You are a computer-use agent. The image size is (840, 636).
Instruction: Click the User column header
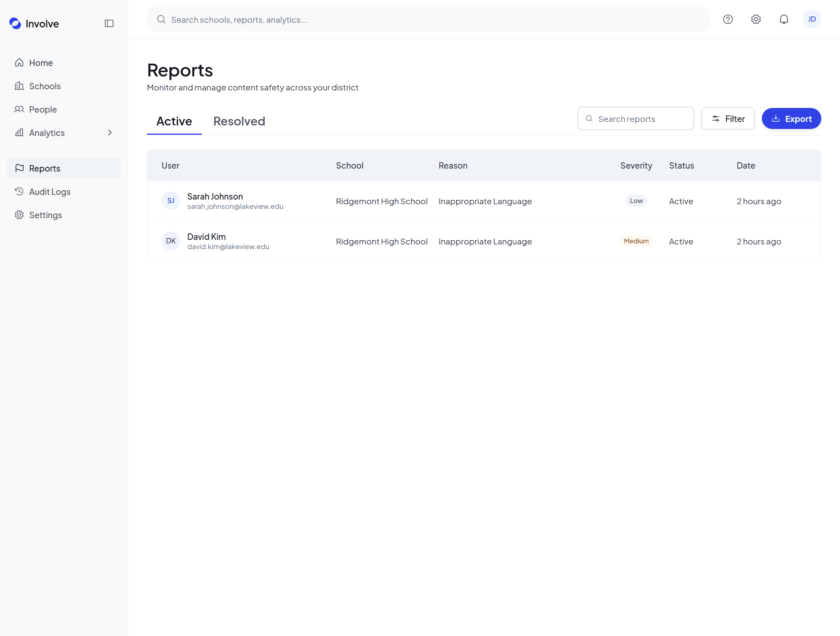(171, 166)
